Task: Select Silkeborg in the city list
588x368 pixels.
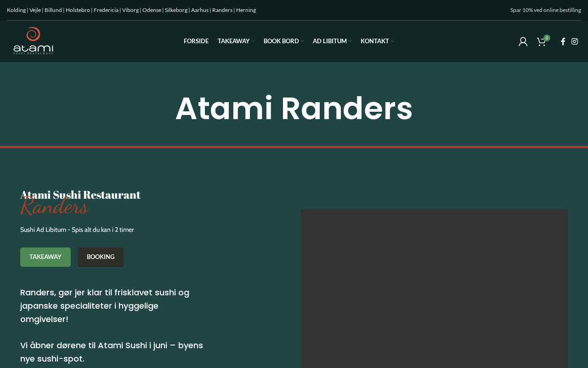Action: coord(176,10)
